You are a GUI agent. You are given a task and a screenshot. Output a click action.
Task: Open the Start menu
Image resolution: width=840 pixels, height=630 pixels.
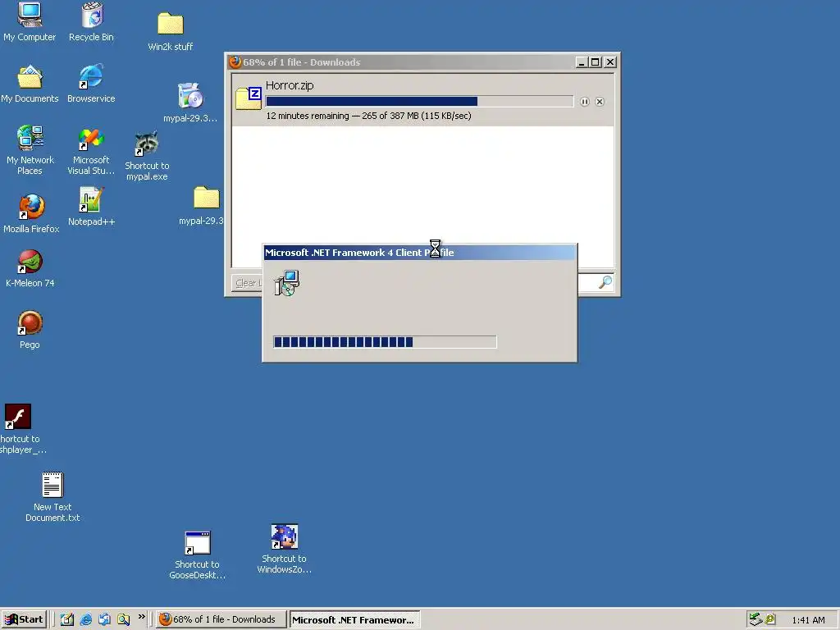(x=24, y=620)
